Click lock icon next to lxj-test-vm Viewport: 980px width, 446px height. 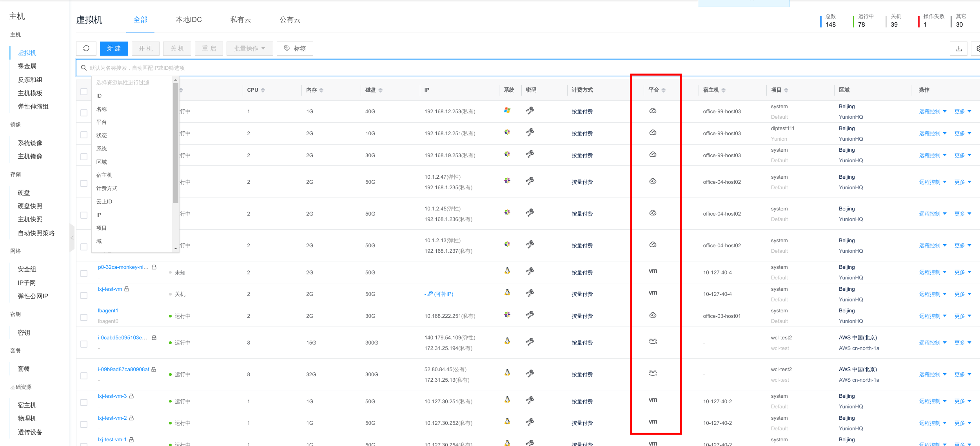127,289
